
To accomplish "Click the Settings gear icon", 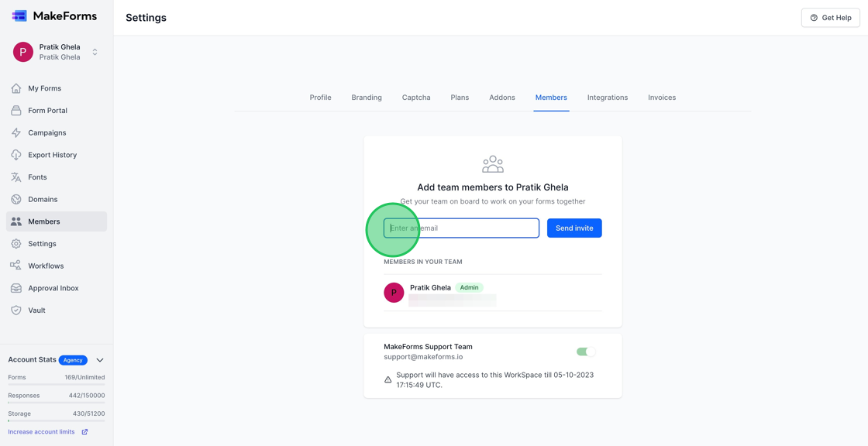I will click(x=16, y=243).
